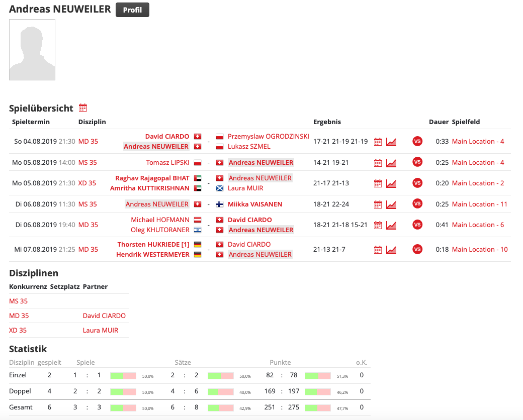Open calendar icon for 04.08.2019 MD 35 match
The width and height of the screenshot is (523, 420).
click(x=378, y=142)
